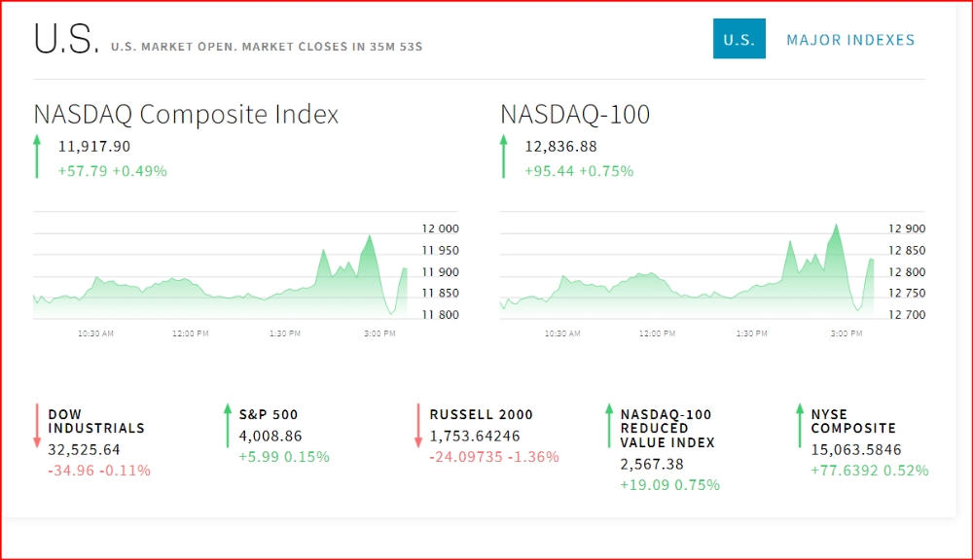Open the Dow Industrials index label
The image size is (973, 560).
pos(96,421)
